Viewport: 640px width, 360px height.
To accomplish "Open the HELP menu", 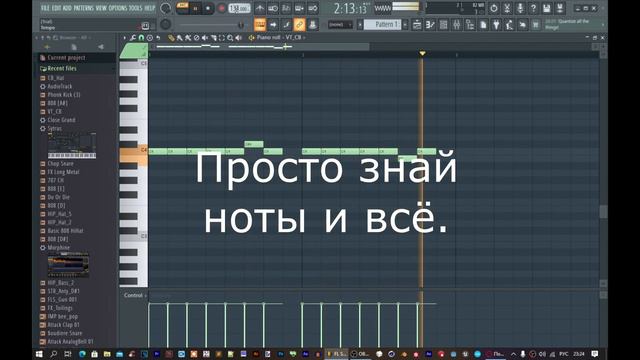I will 150,8.
